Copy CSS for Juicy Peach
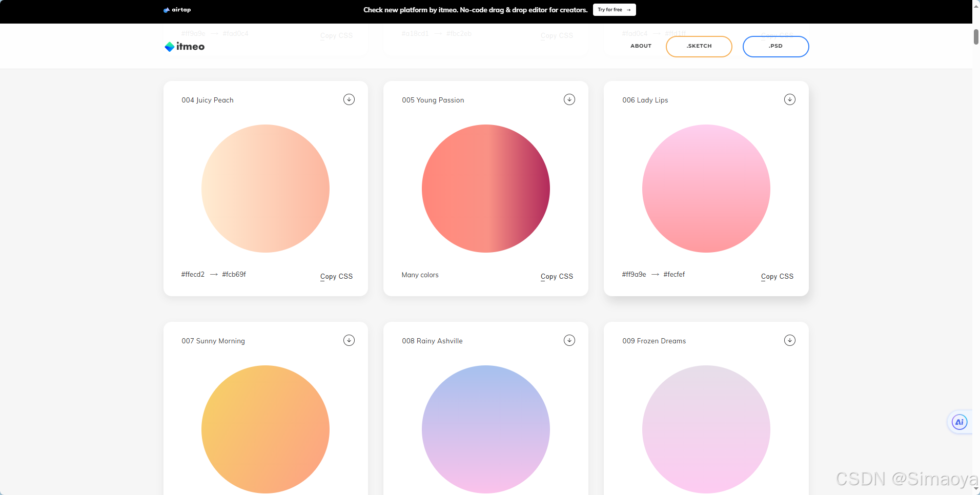This screenshot has width=980, height=495. tap(336, 276)
